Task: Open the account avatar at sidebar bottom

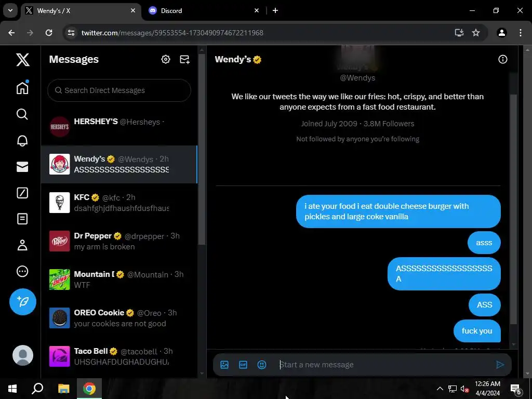Action: [23, 355]
